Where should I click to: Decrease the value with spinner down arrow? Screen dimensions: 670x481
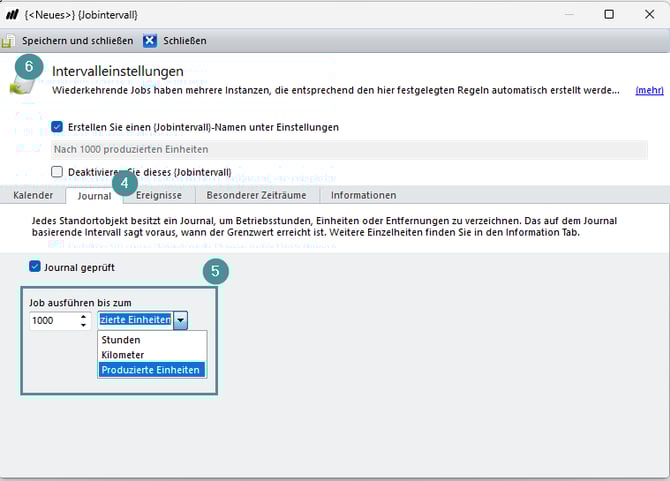point(83,325)
